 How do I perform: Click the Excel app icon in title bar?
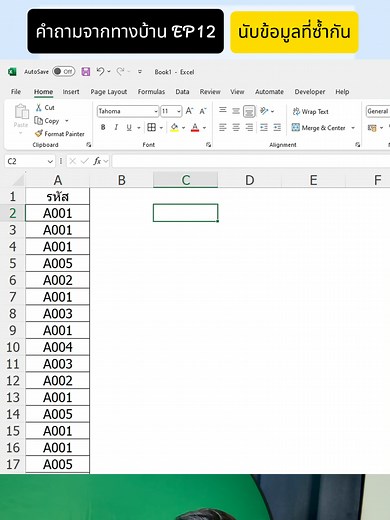pos(12,72)
